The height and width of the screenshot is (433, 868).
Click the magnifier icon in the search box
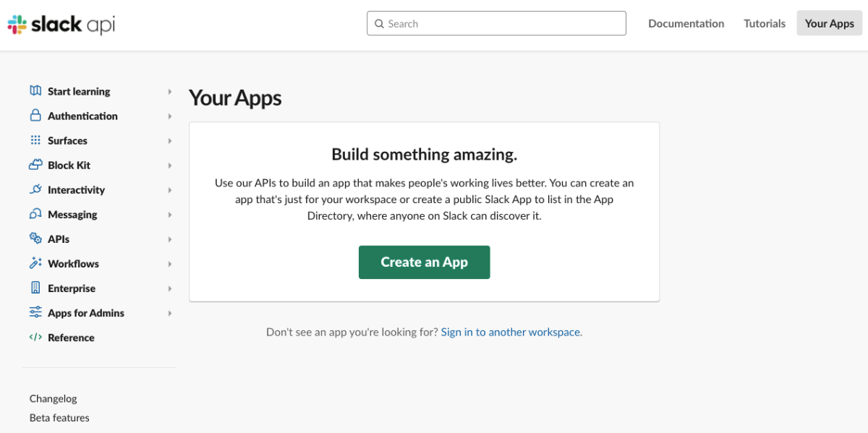pyautogui.click(x=380, y=24)
